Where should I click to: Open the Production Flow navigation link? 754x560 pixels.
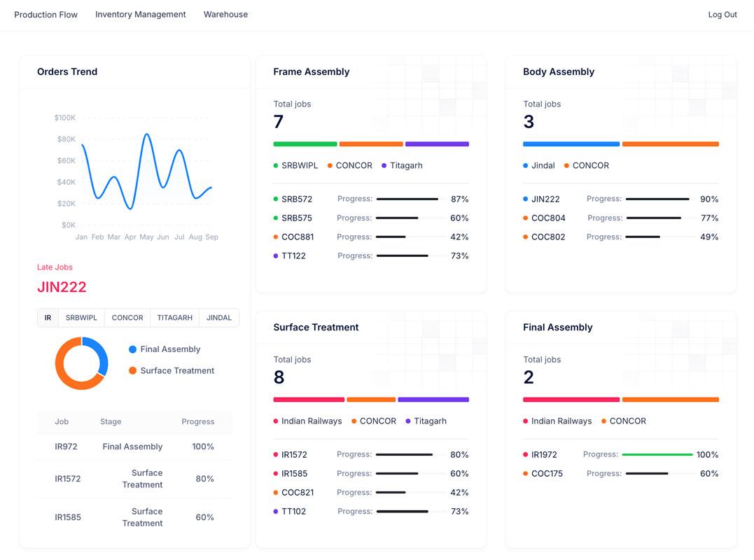[46, 15]
